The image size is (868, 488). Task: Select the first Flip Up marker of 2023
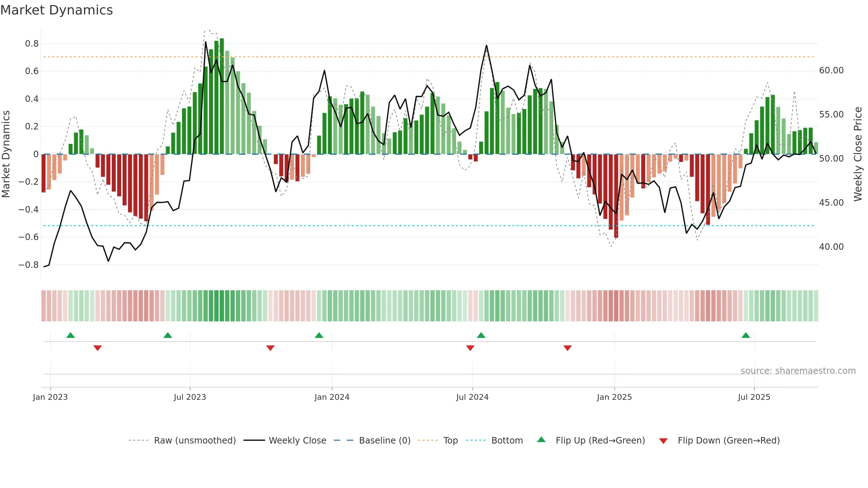pos(71,335)
